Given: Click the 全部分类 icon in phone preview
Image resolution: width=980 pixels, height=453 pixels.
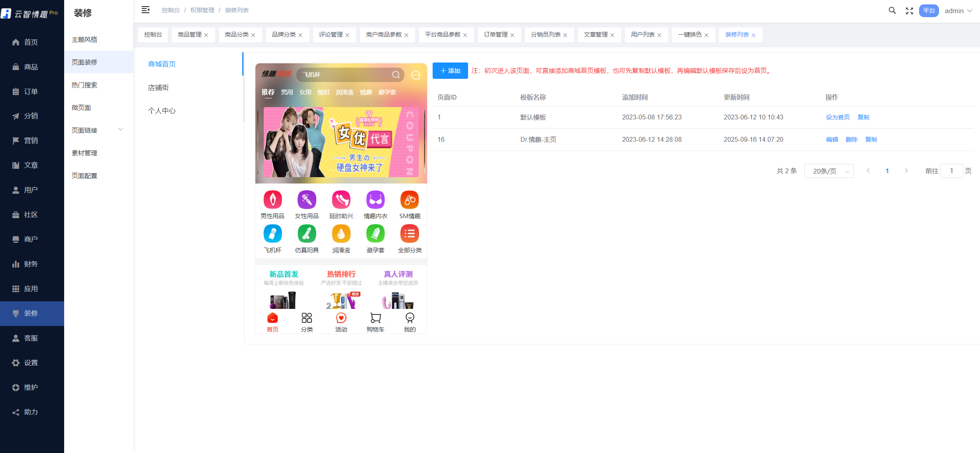Looking at the screenshot, I should pyautogui.click(x=410, y=234).
